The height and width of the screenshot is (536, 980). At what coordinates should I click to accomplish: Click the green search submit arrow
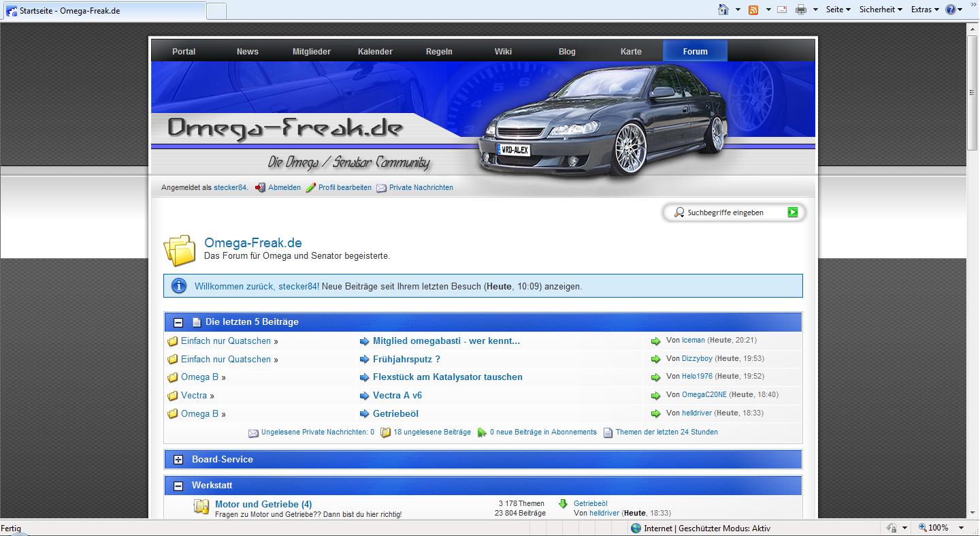point(792,212)
